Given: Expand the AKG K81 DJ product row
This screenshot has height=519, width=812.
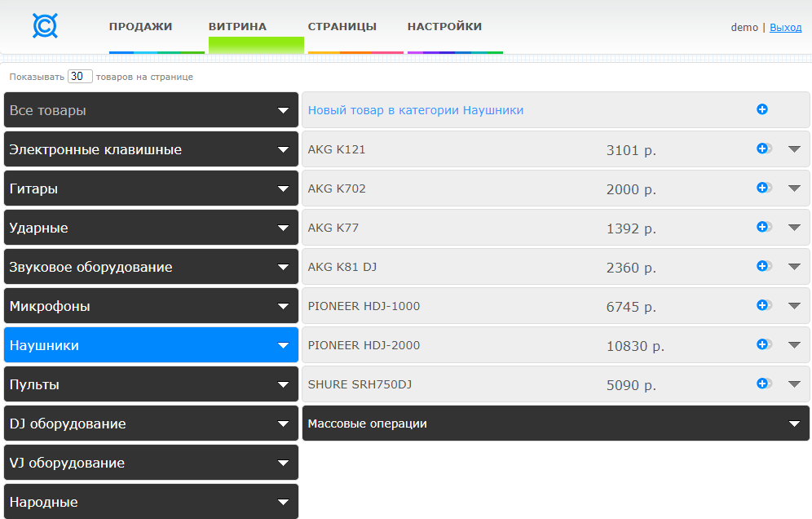Looking at the screenshot, I should pyautogui.click(x=795, y=267).
